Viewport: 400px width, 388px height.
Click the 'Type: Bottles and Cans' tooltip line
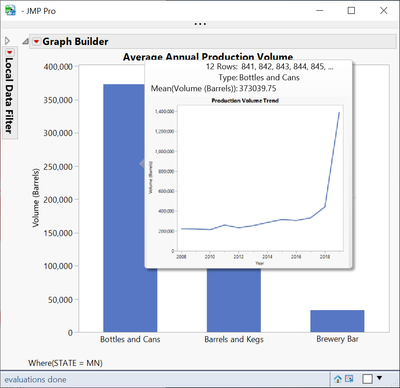(259, 77)
